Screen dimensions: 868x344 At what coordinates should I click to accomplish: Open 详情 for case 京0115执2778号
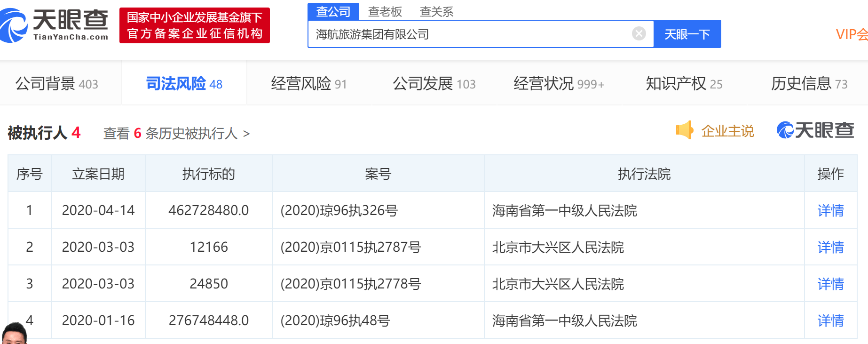830,284
